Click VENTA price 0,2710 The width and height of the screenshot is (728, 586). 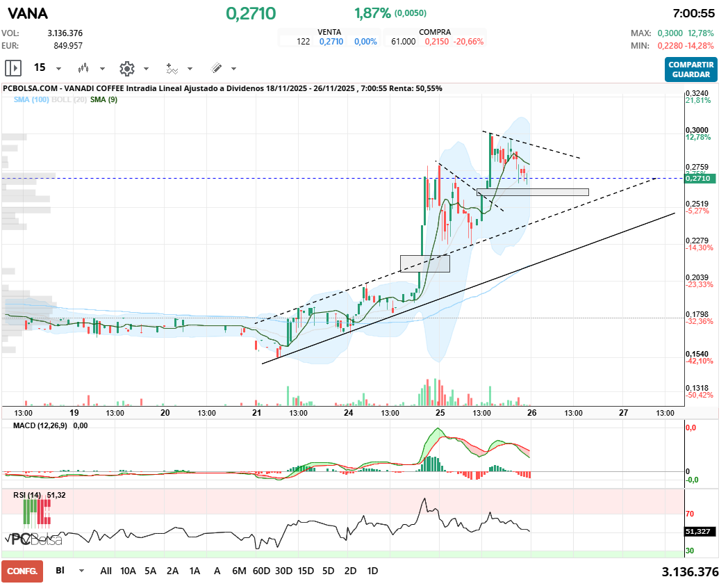click(331, 41)
